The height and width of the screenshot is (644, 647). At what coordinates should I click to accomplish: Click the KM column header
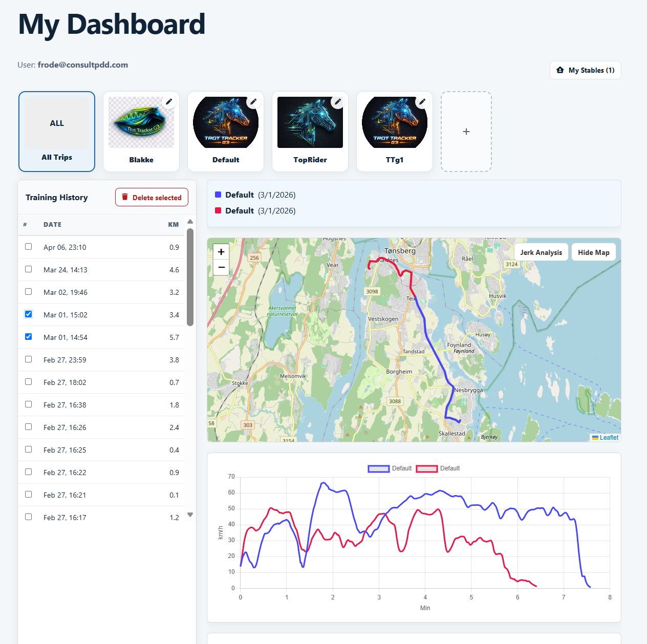tap(174, 224)
